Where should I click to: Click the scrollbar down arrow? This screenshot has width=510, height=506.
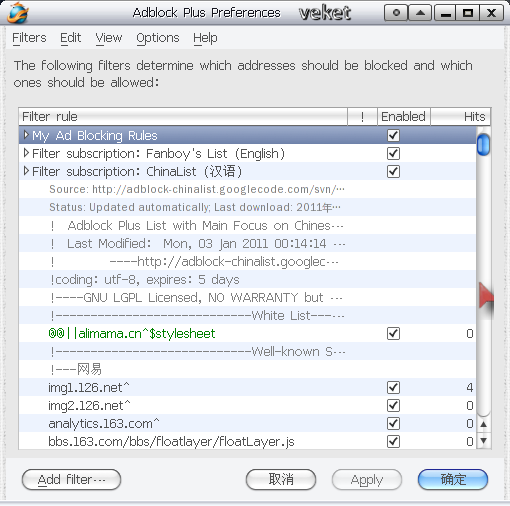484,440
